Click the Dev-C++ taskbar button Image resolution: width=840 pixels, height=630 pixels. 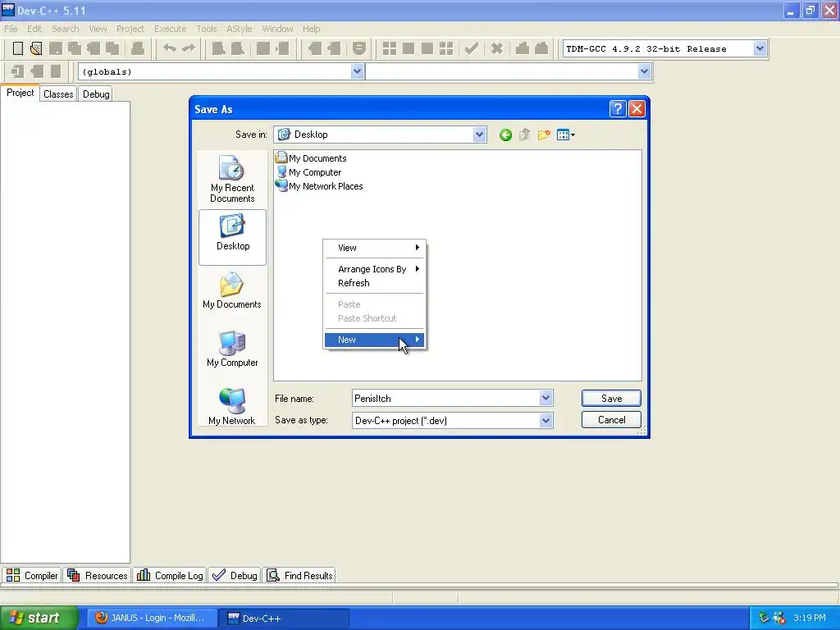pyautogui.click(x=284, y=619)
